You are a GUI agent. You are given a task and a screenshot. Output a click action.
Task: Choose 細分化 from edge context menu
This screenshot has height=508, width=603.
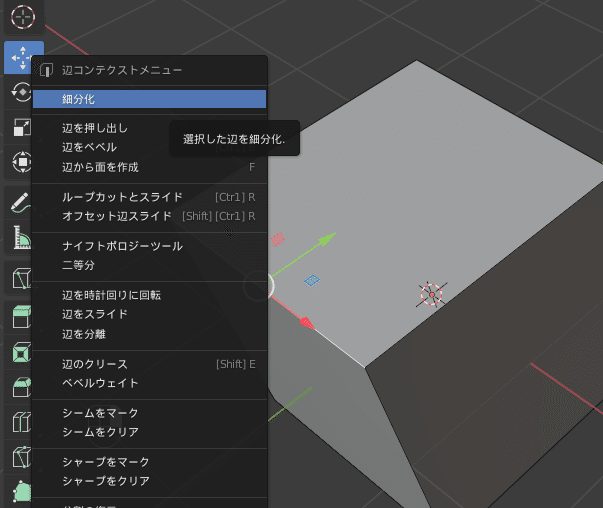point(149,99)
